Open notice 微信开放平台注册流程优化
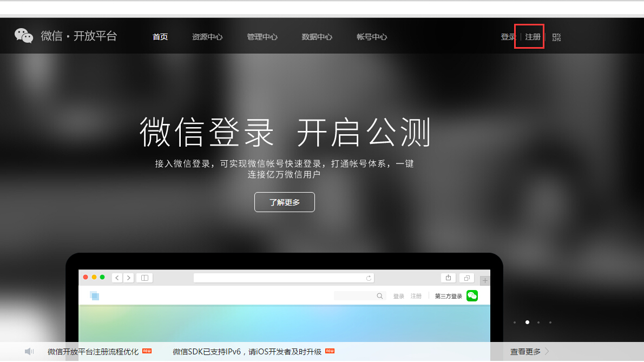The width and height of the screenshot is (644, 362). point(93,352)
